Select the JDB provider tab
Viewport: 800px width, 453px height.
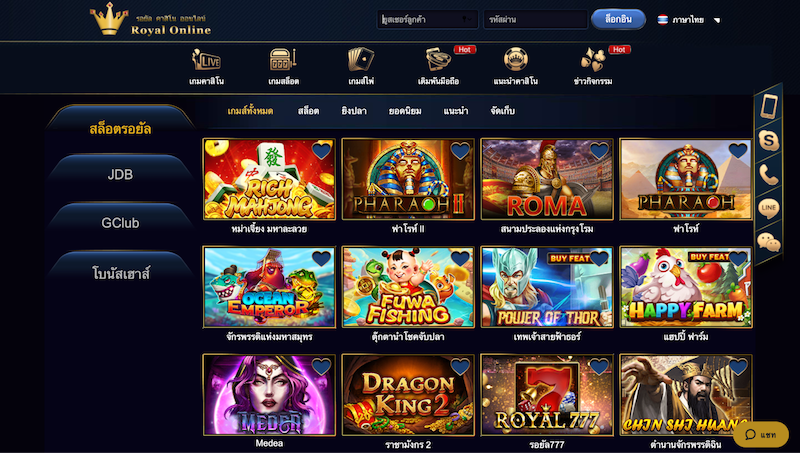120,174
